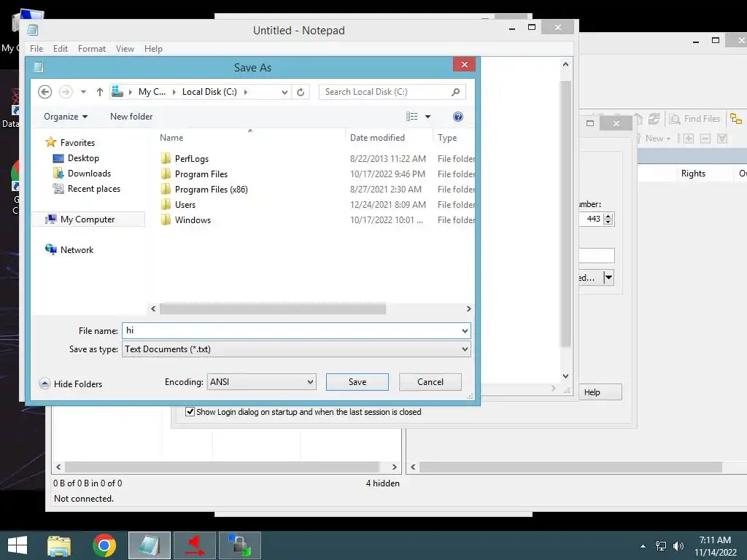747x560 pixels.
Task: Create a New folder
Action: pos(131,117)
